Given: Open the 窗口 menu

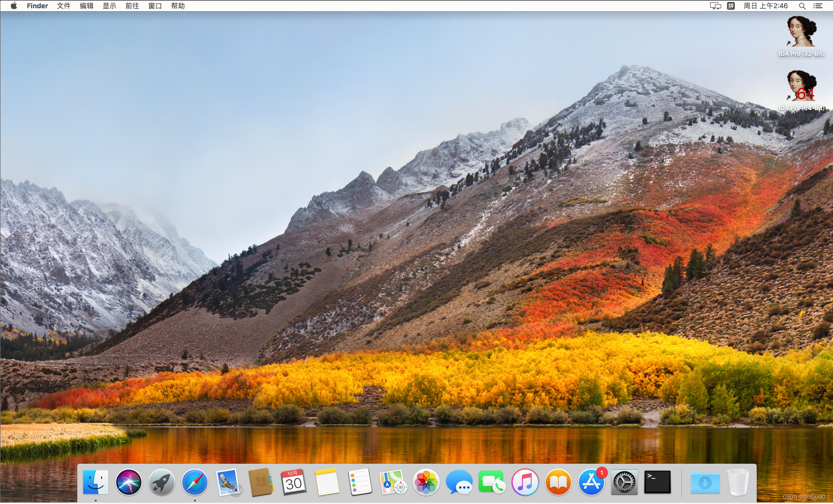Looking at the screenshot, I should pyautogui.click(x=155, y=6).
